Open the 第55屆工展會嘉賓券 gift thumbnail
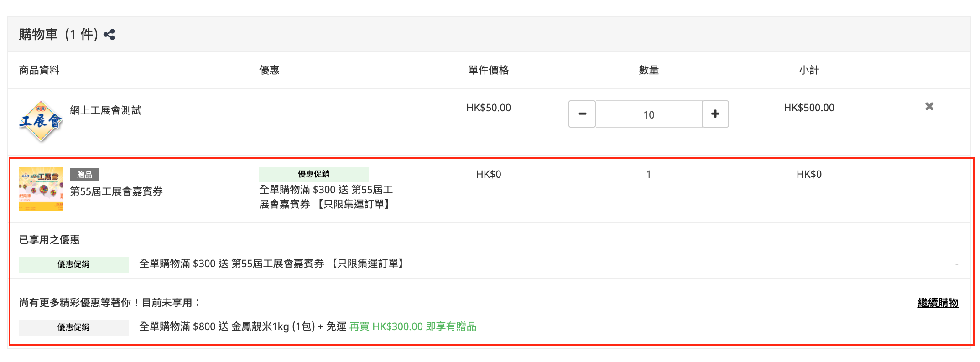 pos(41,189)
